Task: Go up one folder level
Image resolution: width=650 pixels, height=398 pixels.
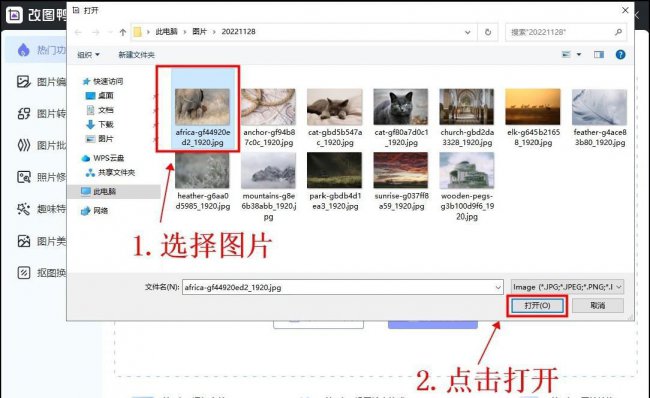Action: coord(123,32)
